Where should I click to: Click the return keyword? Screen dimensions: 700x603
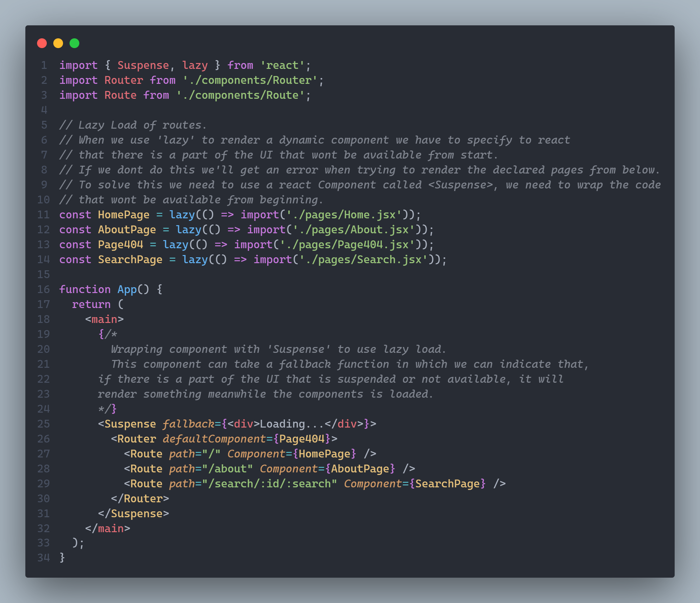coord(91,304)
